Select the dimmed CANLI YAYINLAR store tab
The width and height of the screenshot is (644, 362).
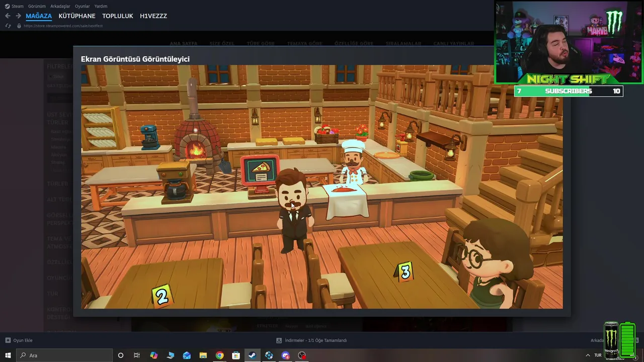[x=454, y=44]
